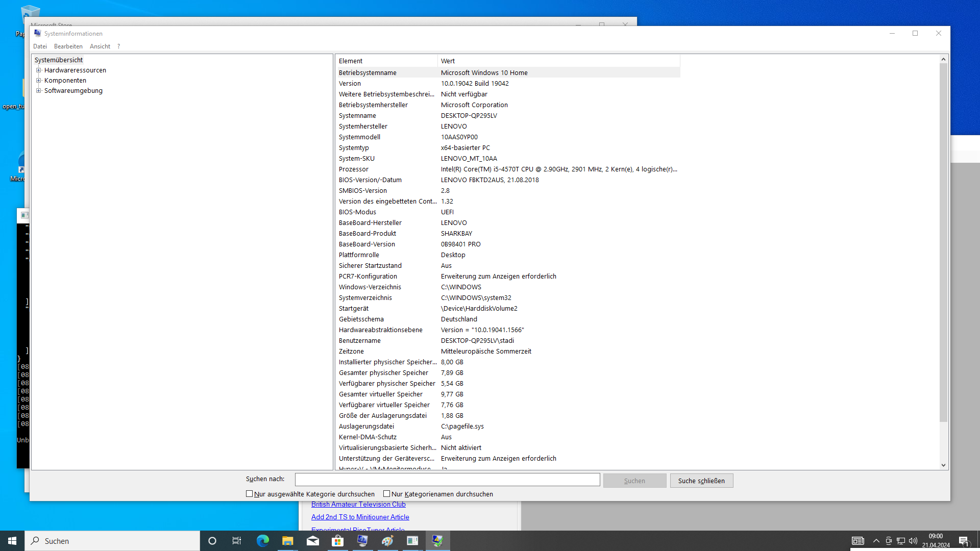Click the Meet Now tray icon
The width and height of the screenshot is (980, 551).
[889, 541]
